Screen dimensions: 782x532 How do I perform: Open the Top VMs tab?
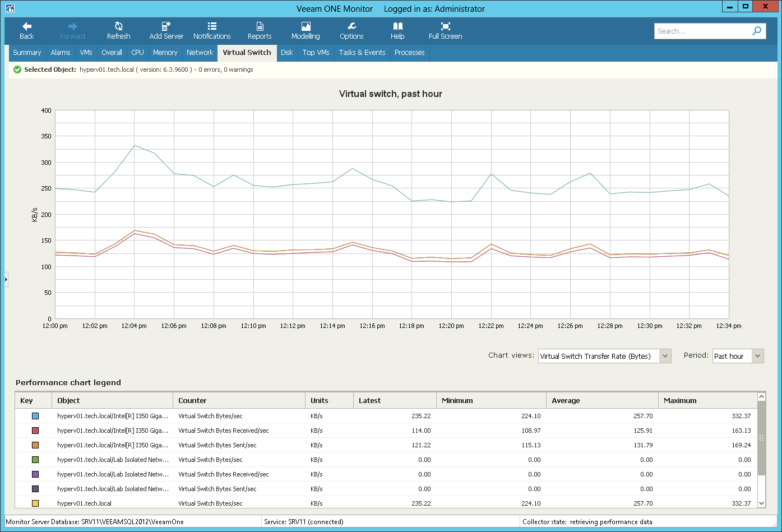click(316, 53)
